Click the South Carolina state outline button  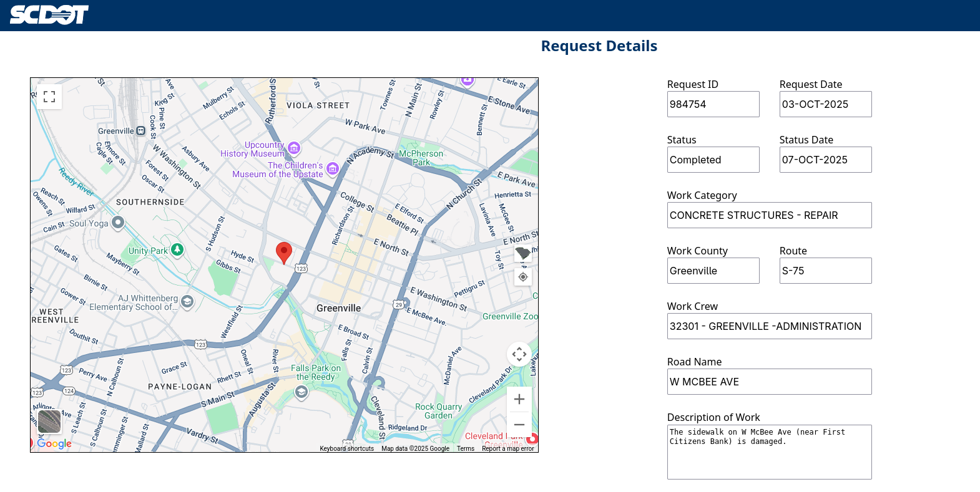point(523,253)
